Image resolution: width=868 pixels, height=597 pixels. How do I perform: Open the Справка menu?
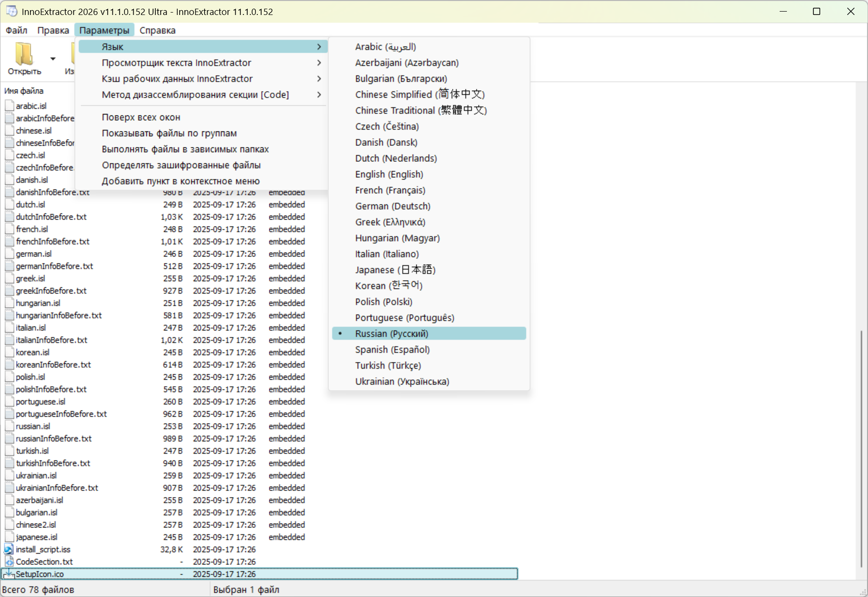click(x=157, y=30)
